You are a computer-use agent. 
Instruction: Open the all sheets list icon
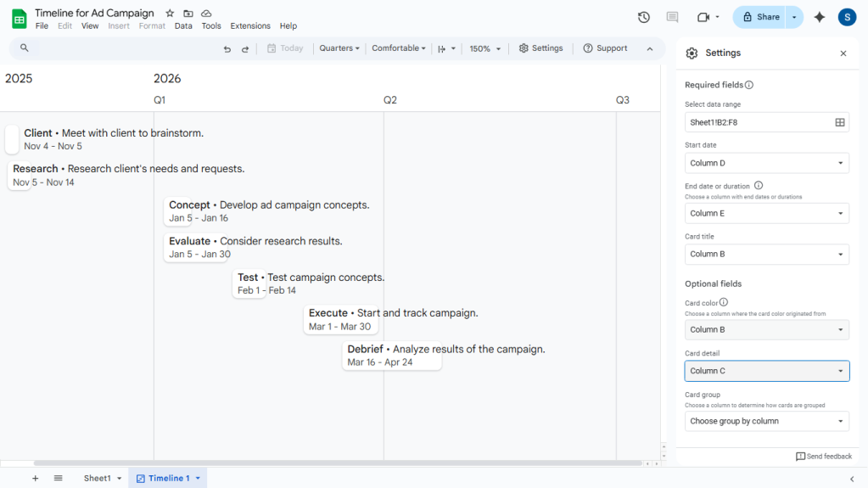[x=59, y=478]
